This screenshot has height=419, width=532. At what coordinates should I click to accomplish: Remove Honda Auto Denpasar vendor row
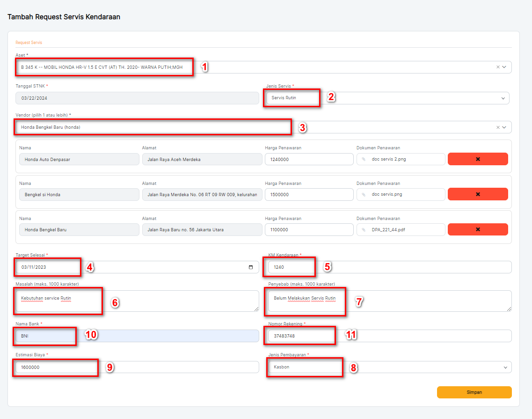point(477,159)
